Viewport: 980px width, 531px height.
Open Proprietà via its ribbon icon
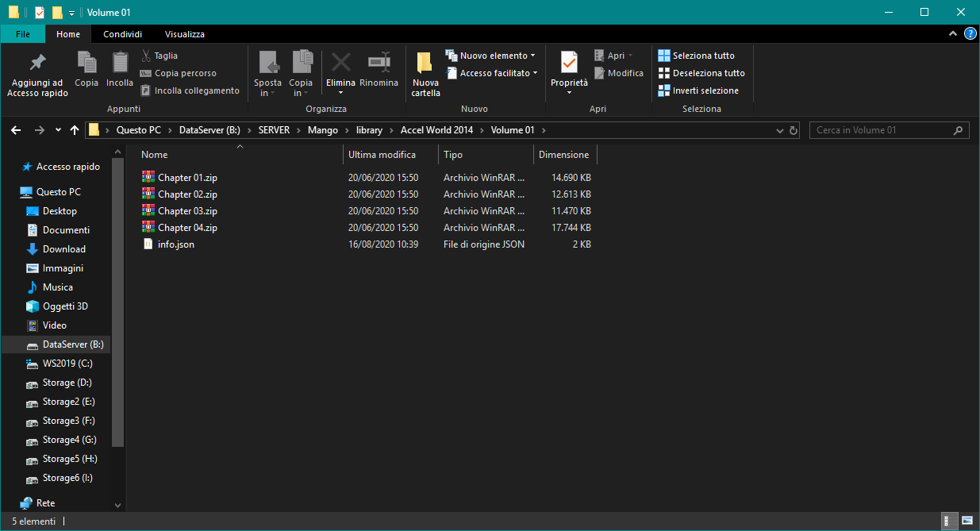click(x=568, y=63)
